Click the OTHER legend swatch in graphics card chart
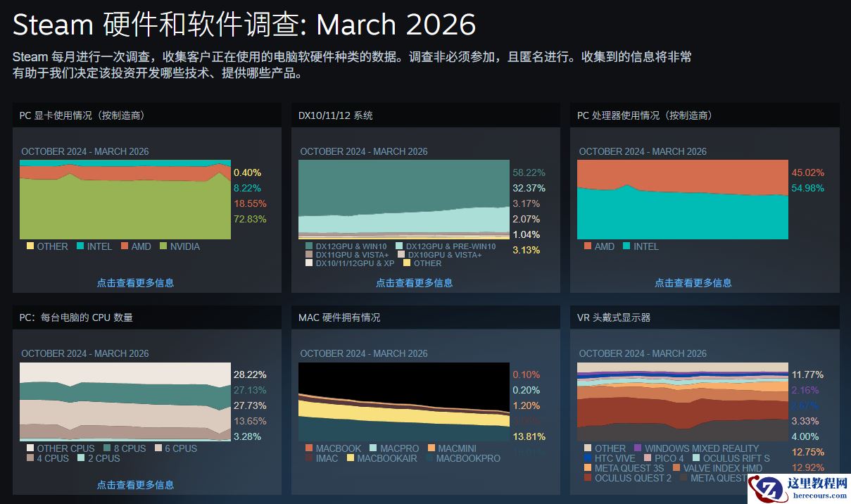 pos(30,246)
